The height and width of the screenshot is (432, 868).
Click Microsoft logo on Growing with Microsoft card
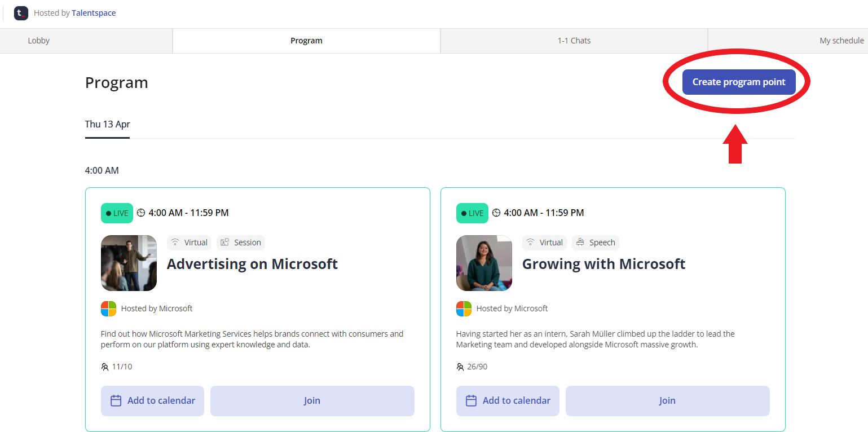pos(464,308)
